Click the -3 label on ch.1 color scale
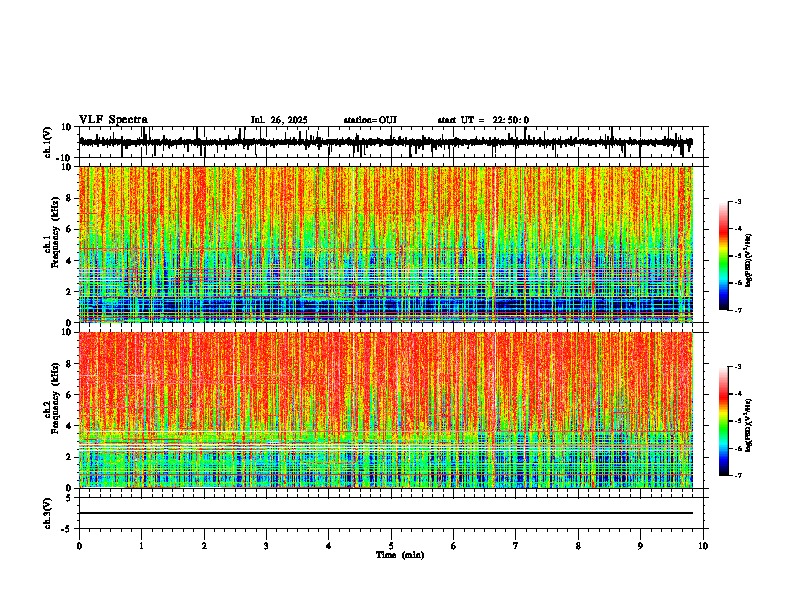The image size is (792, 612). 737,201
